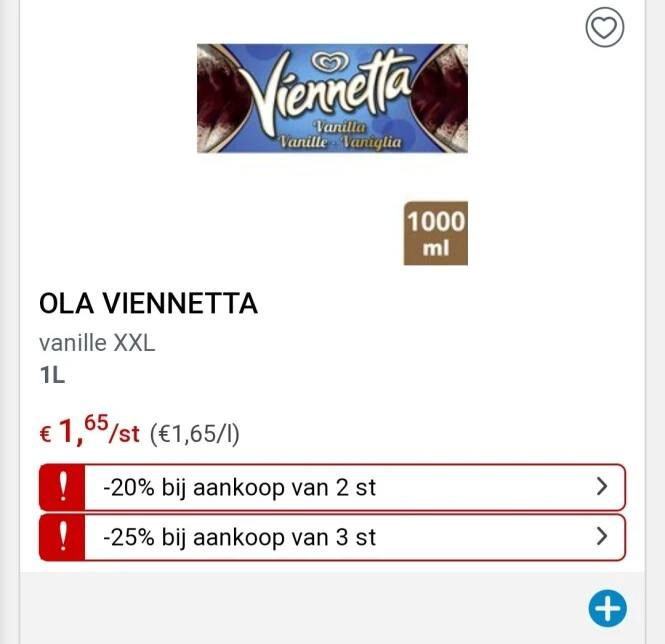
Task: Open the Viennetta product image
Action: pyautogui.click(x=332, y=98)
